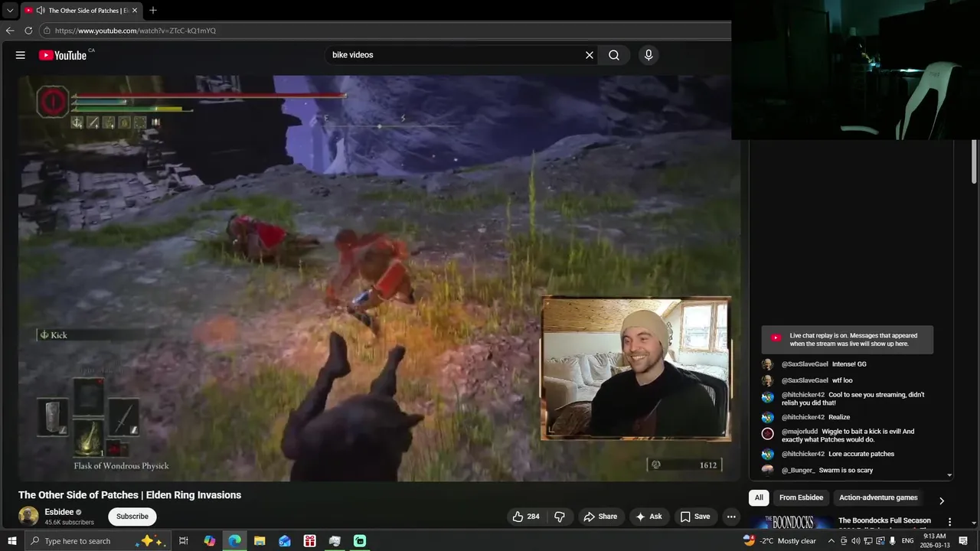Start voice search with the microphone icon
Screen dimensions: 980x551
pos(648,55)
